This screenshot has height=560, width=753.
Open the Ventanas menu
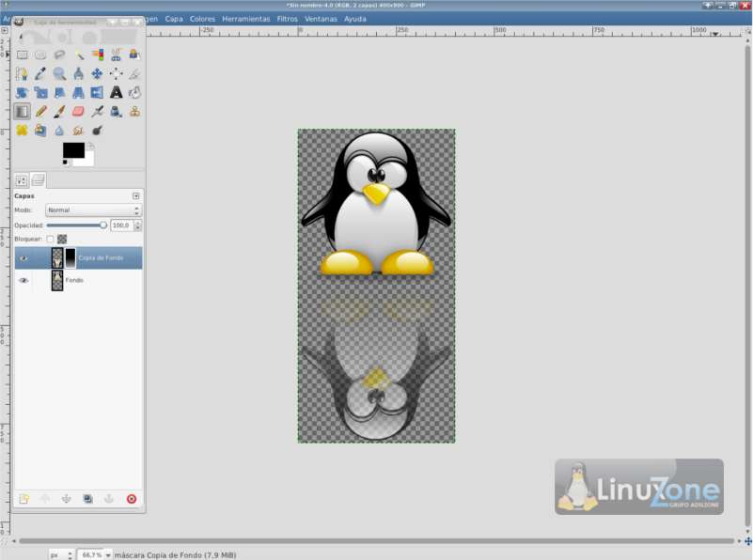(x=321, y=19)
